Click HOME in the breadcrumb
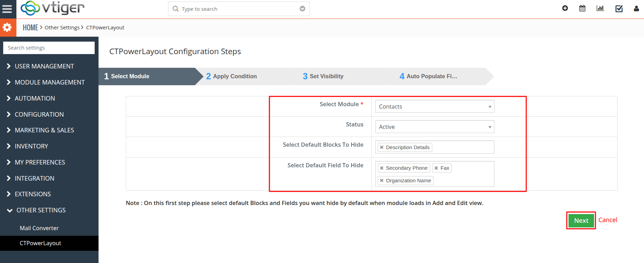 coord(30,28)
